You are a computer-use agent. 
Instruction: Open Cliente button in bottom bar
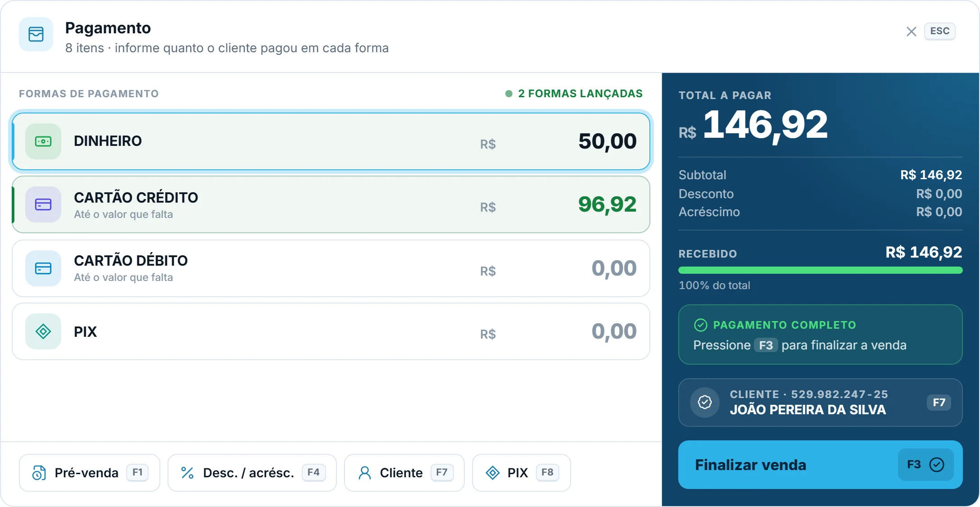tap(404, 473)
